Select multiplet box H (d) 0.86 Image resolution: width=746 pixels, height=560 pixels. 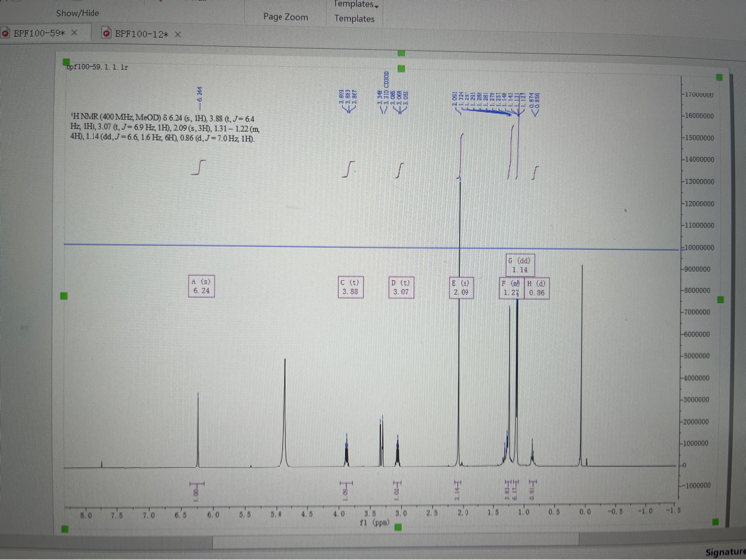click(x=537, y=286)
